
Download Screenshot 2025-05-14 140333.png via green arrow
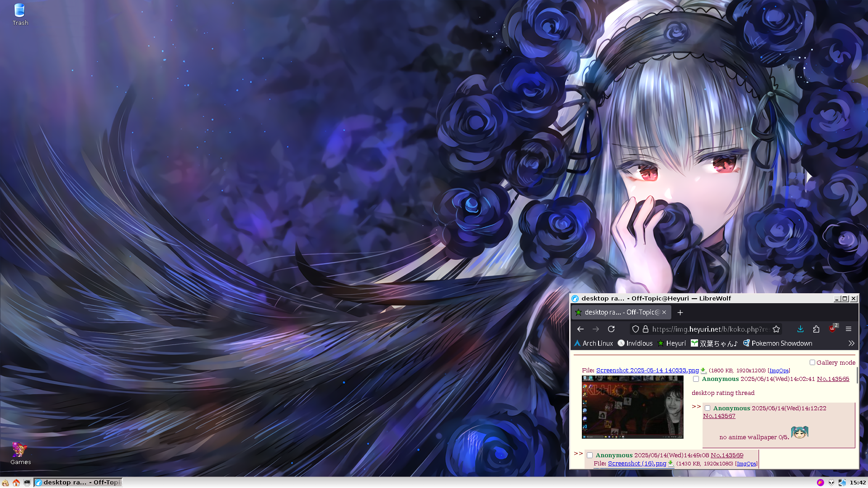703,371
